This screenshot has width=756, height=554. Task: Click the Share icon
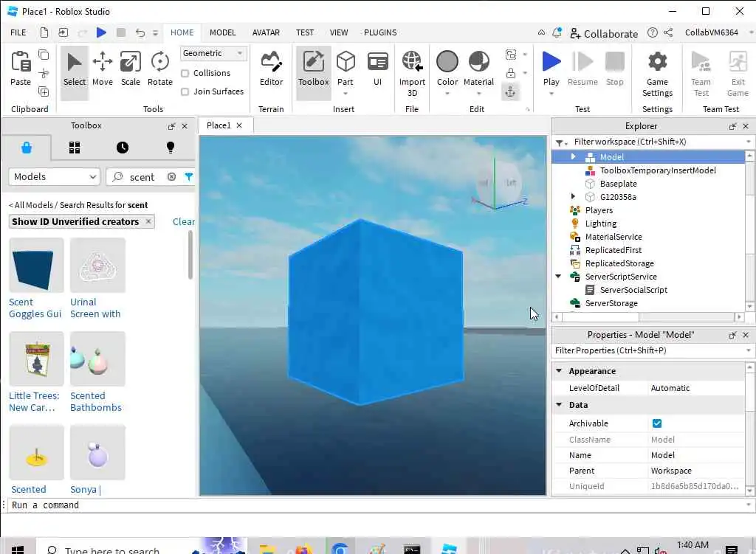pyautogui.click(x=668, y=32)
